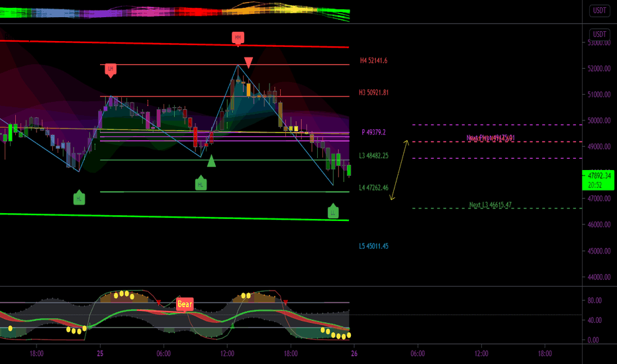Click the HL marker under the earliest swing low
This screenshot has width=617, height=364.
[x=79, y=198]
